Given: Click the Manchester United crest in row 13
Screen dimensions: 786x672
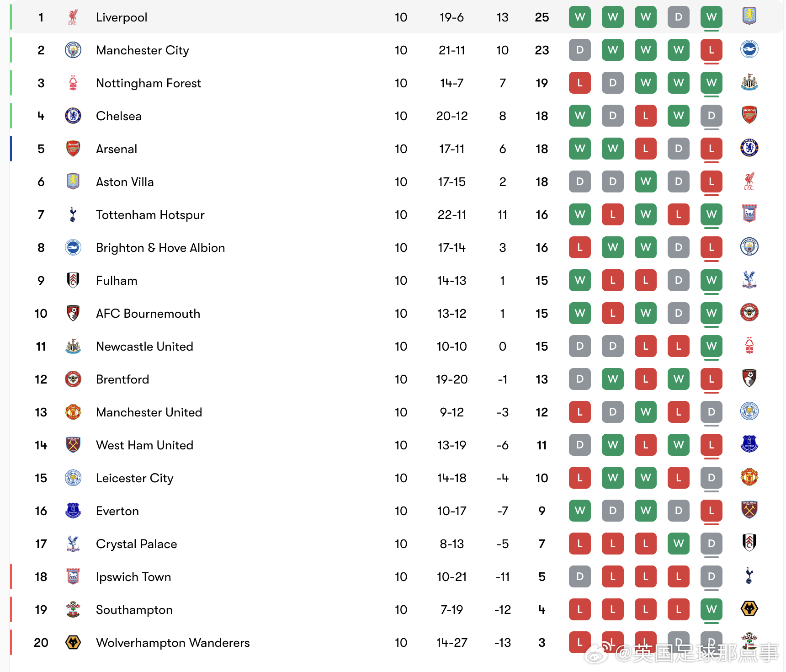Looking at the screenshot, I should [x=73, y=412].
